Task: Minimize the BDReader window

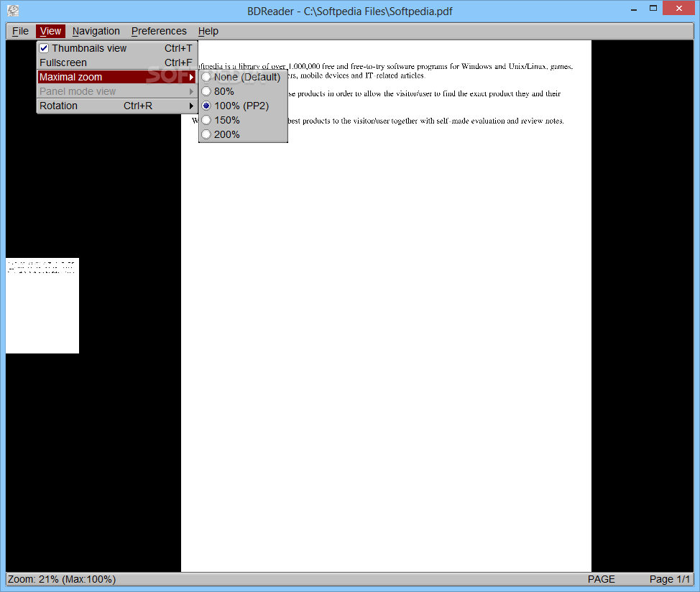Action: point(633,9)
